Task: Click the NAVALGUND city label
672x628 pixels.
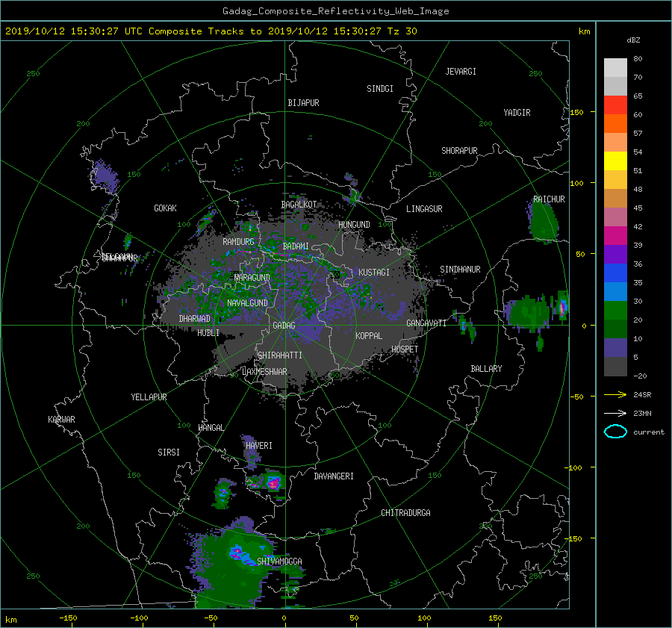Action: [247, 302]
